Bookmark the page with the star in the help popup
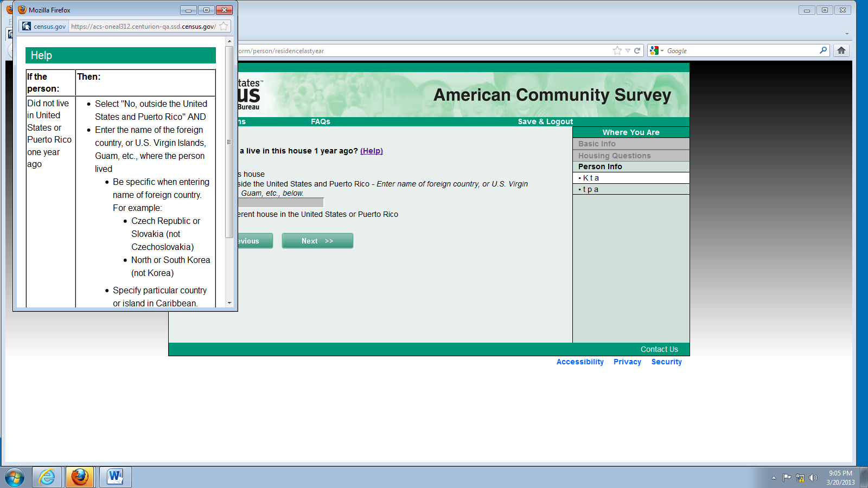 point(224,26)
